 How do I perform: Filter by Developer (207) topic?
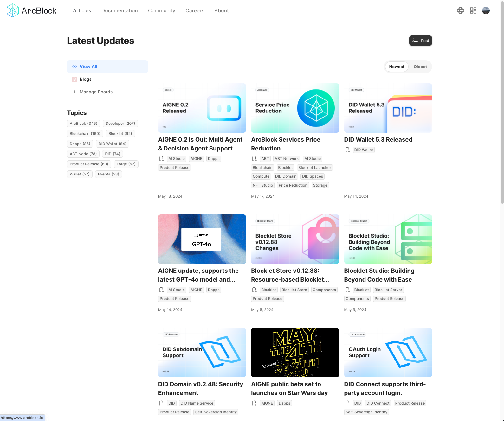(120, 124)
